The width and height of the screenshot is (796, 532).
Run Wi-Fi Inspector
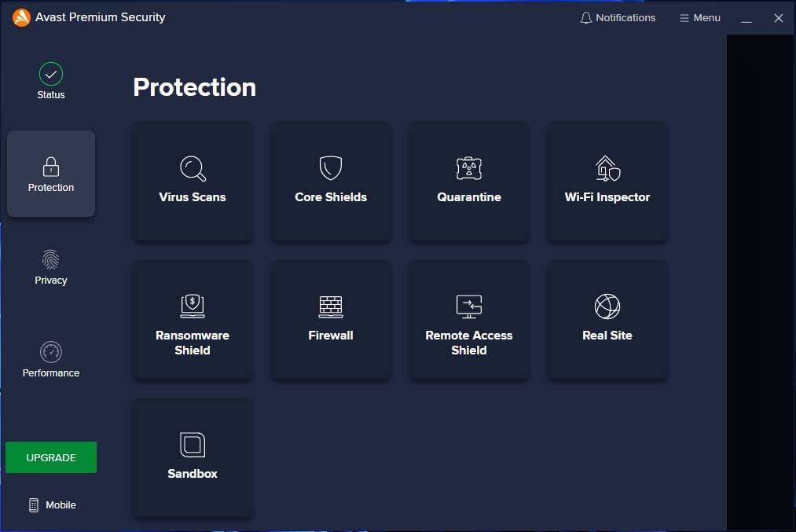[607, 182]
